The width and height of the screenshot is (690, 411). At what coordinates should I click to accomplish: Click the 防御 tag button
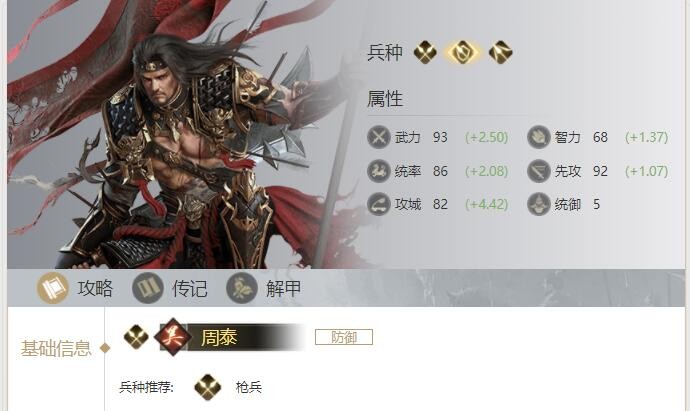[x=344, y=337]
